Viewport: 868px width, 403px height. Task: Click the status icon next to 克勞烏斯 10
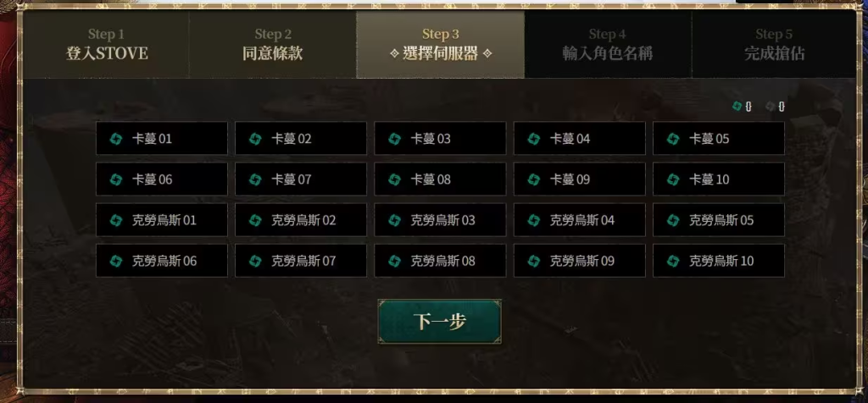click(672, 261)
